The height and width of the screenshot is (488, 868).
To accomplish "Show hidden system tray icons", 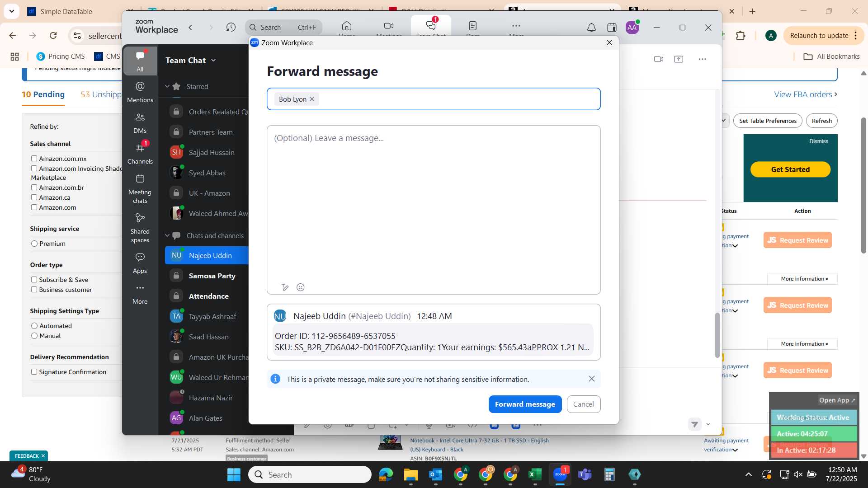I will pyautogui.click(x=749, y=474).
